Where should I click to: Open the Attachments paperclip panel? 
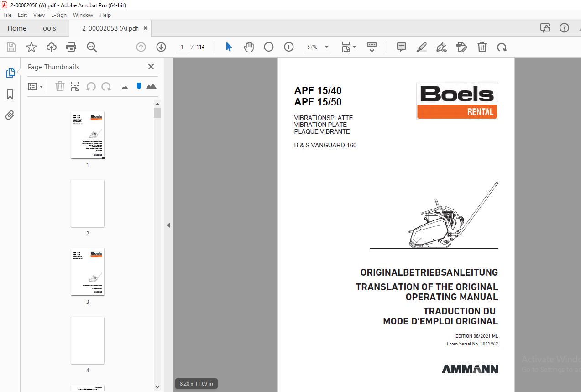(10, 115)
